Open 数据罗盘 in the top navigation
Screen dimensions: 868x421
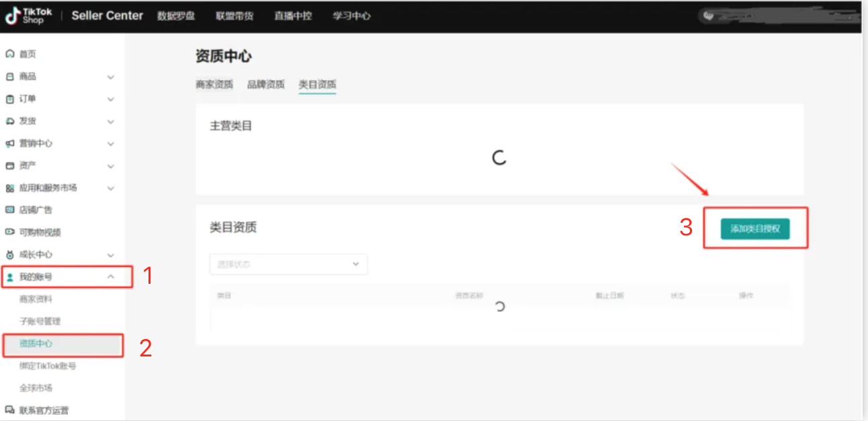(176, 16)
